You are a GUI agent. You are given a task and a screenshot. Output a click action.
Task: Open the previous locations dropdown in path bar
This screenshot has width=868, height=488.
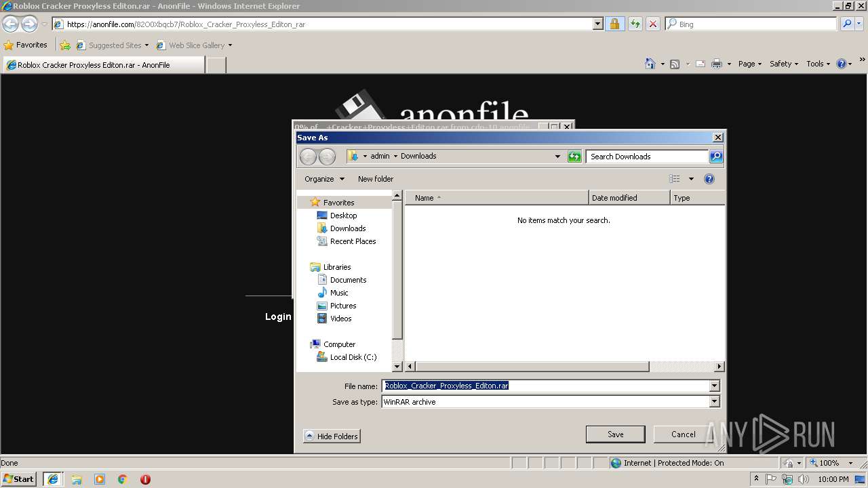point(557,157)
